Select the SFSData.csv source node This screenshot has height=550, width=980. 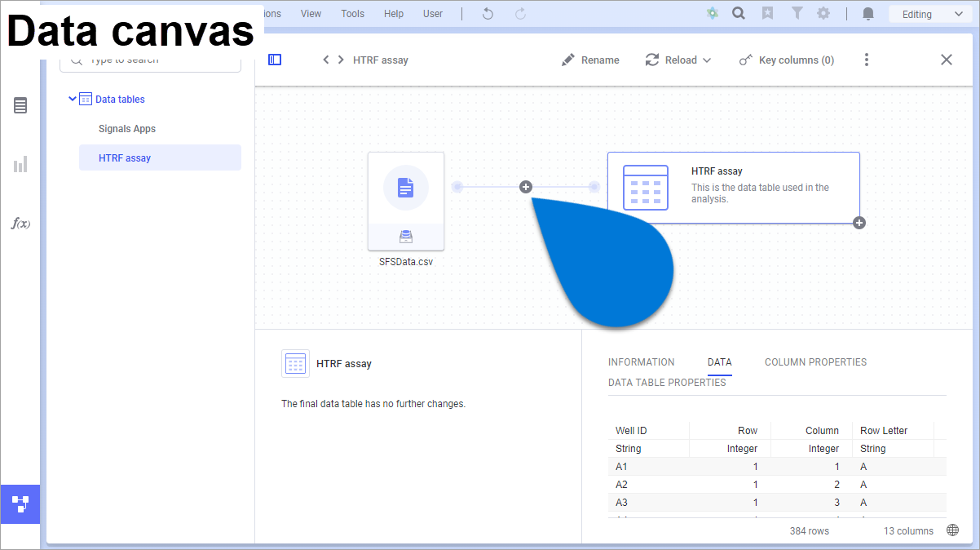[406, 201]
